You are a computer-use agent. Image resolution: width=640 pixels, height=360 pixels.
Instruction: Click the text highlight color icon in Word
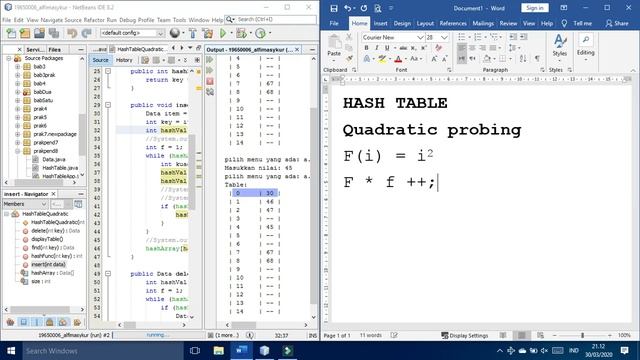(x=382, y=59)
